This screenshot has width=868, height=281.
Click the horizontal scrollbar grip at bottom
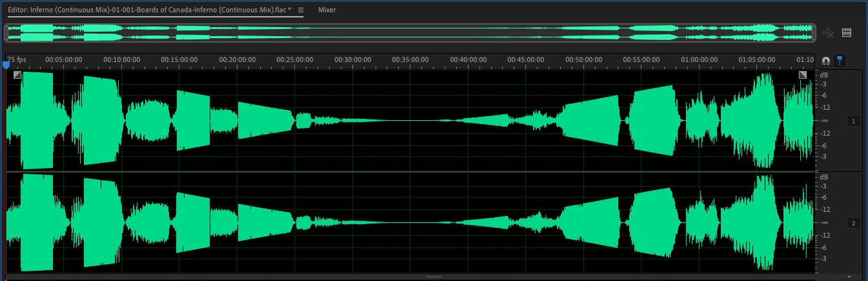pyautogui.click(x=434, y=277)
